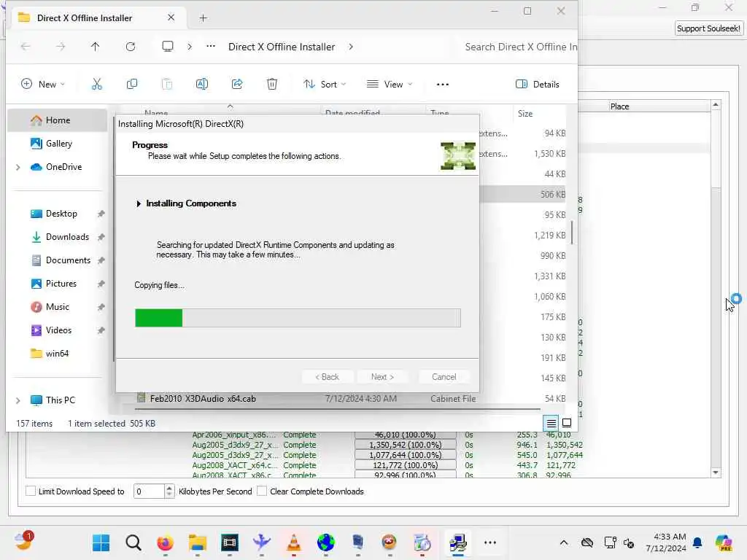Open Documents in navigation pane
The width and height of the screenshot is (747, 560).
tap(68, 260)
